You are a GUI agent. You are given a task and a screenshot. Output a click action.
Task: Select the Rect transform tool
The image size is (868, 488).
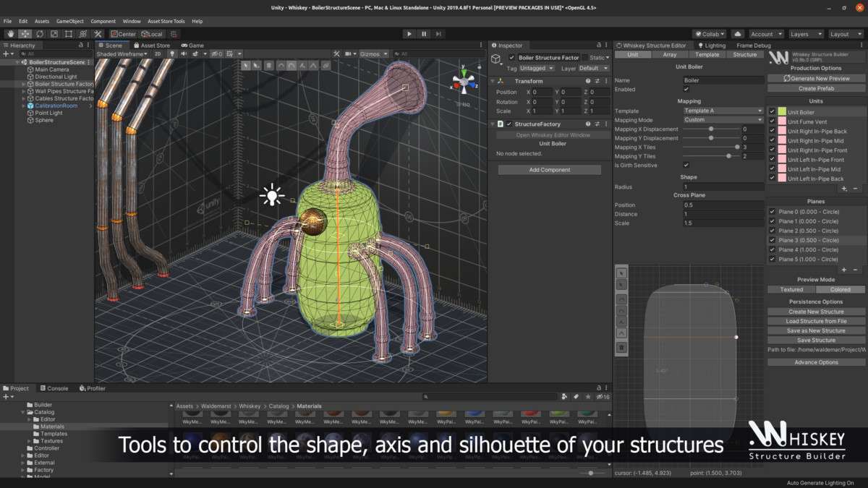(68, 34)
